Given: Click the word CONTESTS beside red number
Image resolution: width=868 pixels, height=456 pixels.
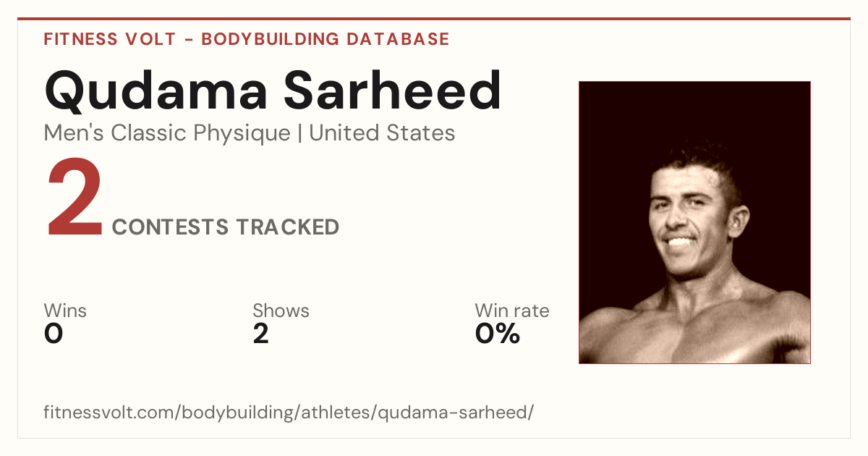Looking at the screenshot, I should tap(170, 227).
